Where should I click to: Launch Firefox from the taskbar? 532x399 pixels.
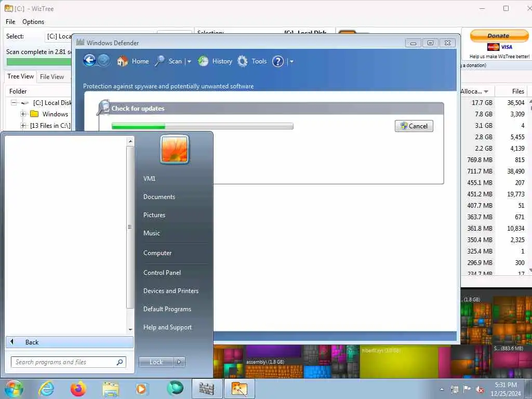coord(78,389)
